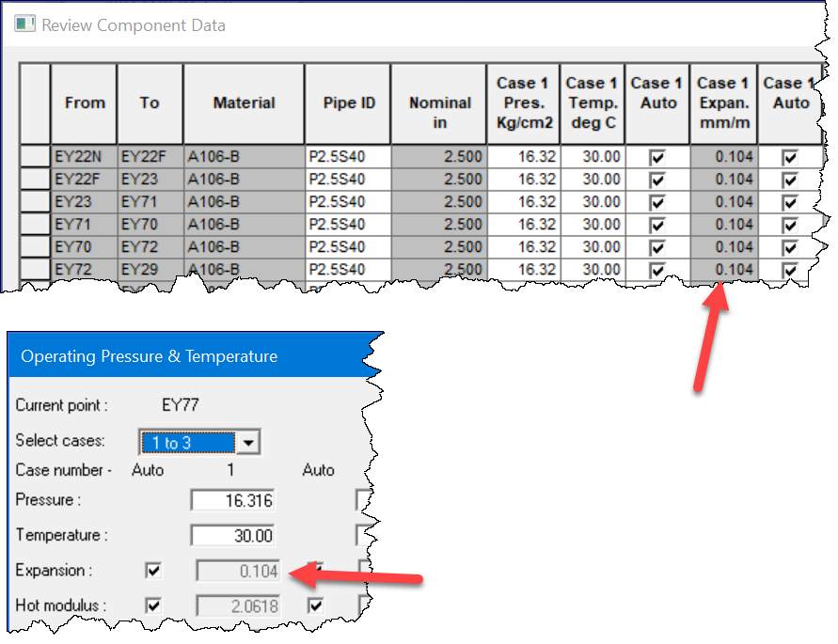Select the row header for the EY71-EY70 row
This screenshot has width=838, height=644.
click(x=36, y=224)
